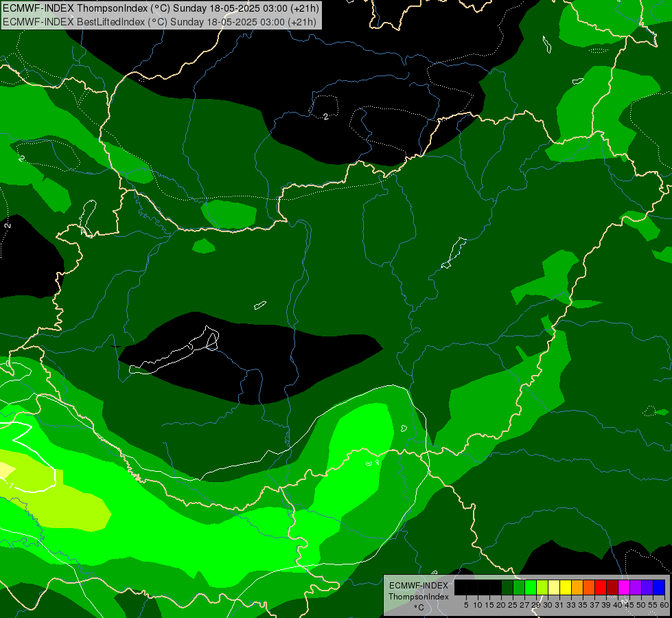Pick the pale yellow 30-31 legend swatch
672x618 pixels.
(x=554, y=587)
